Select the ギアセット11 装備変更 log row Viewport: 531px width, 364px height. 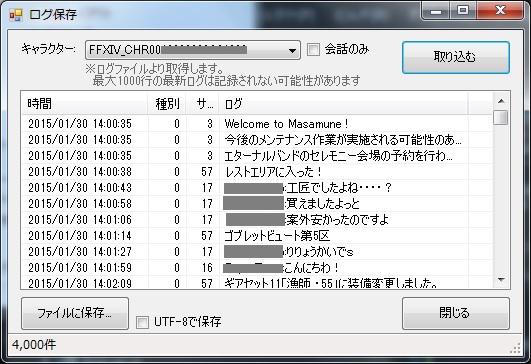pos(257,282)
